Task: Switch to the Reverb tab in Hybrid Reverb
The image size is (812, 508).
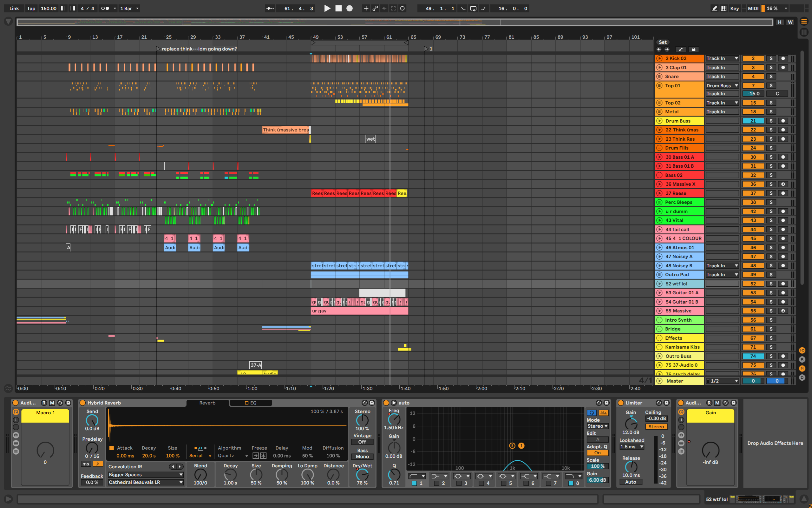Action: [x=207, y=403]
